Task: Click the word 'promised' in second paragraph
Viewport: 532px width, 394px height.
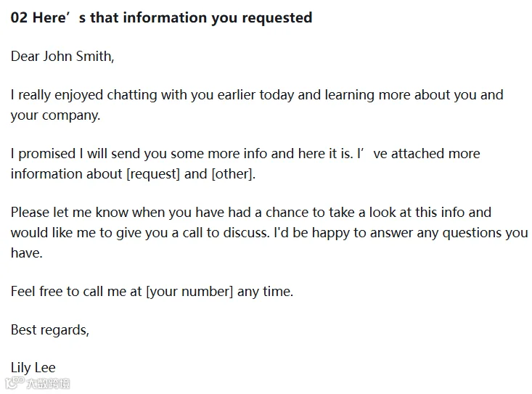Action: coord(47,154)
